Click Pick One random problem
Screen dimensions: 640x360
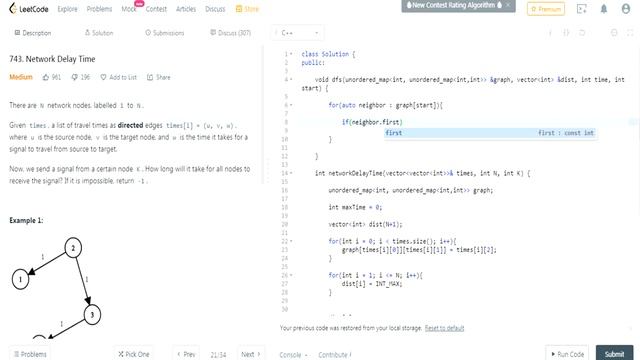[133, 354]
